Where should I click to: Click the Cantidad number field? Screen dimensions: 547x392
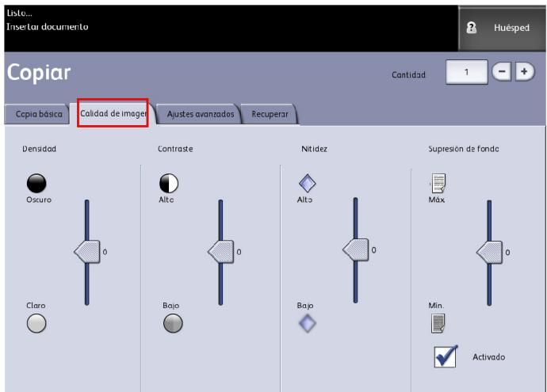[x=467, y=74]
